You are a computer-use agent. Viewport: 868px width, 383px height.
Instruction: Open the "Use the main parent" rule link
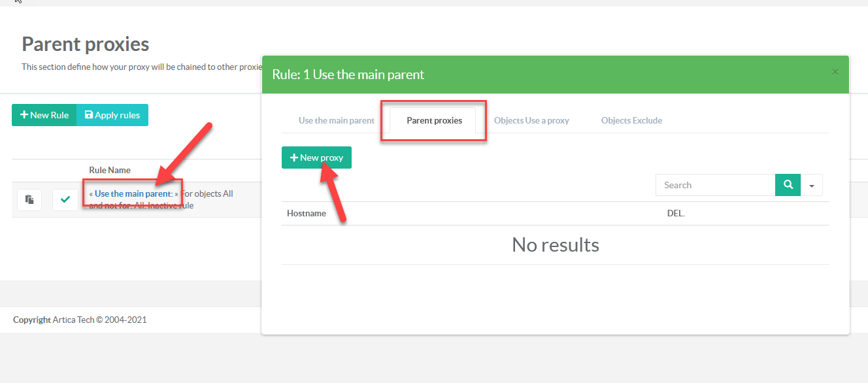(133, 193)
